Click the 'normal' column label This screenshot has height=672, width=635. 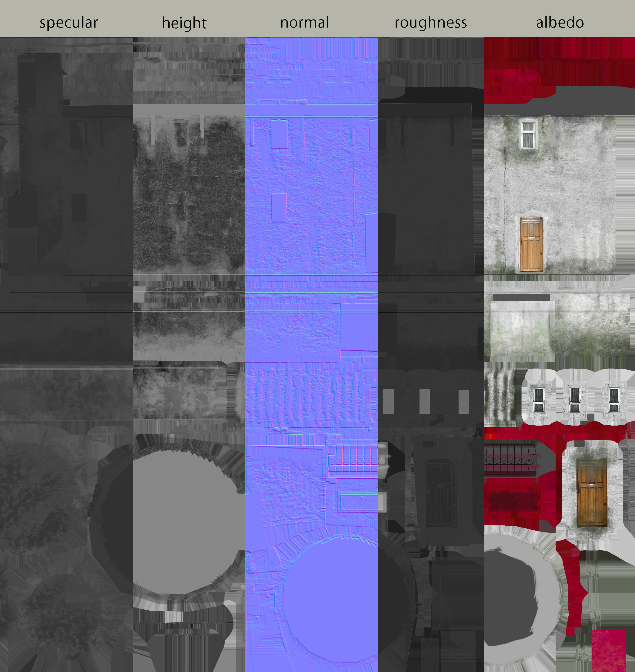(x=305, y=23)
